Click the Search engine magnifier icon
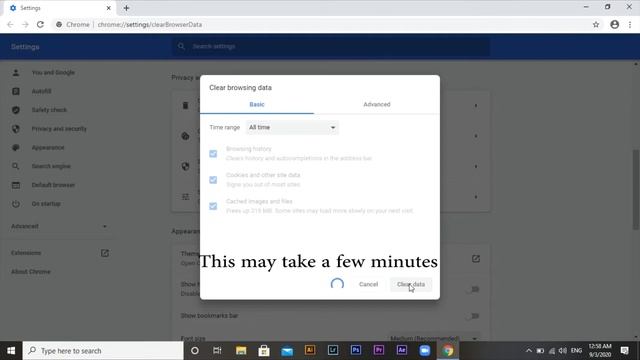Screen dimensions: 640x360 16,166
